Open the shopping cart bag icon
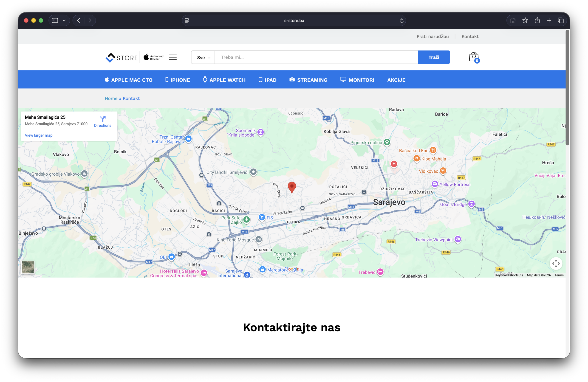This screenshot has height=382, width=588. coord(474,57)
